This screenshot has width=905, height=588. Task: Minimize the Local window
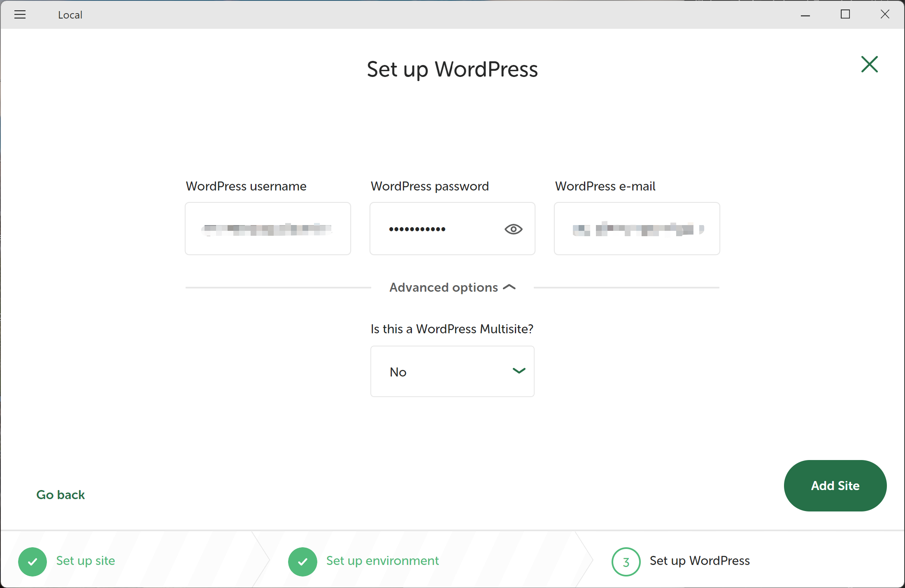pyautogui.click(x=805, y=15)
